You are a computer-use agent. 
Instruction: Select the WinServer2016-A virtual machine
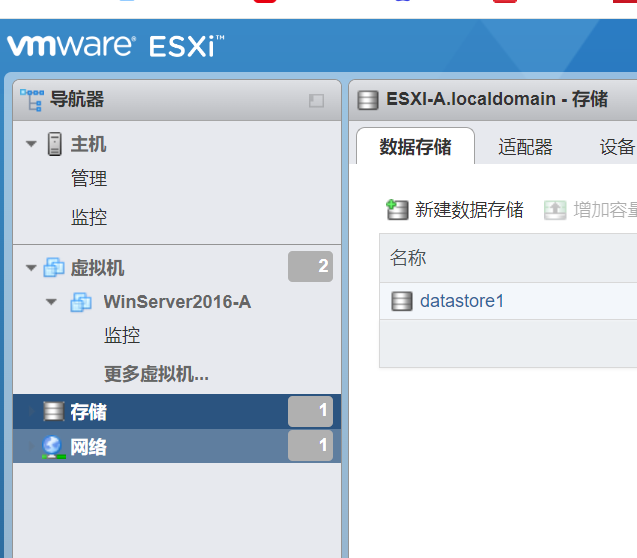[177, 302]
